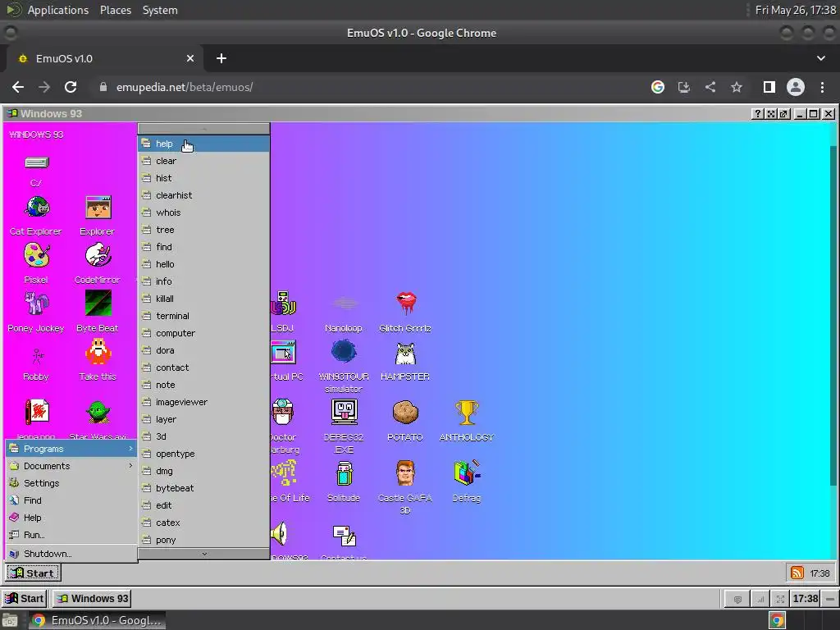Click the Chrome share icon
The height and width of the screenshot is (630, 840).
tap(710, 87)
